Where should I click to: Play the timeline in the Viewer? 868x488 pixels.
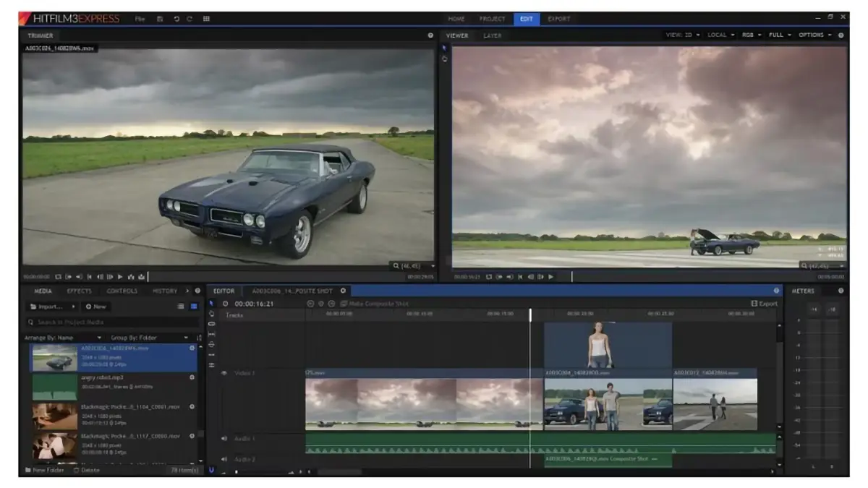[550, 277]
